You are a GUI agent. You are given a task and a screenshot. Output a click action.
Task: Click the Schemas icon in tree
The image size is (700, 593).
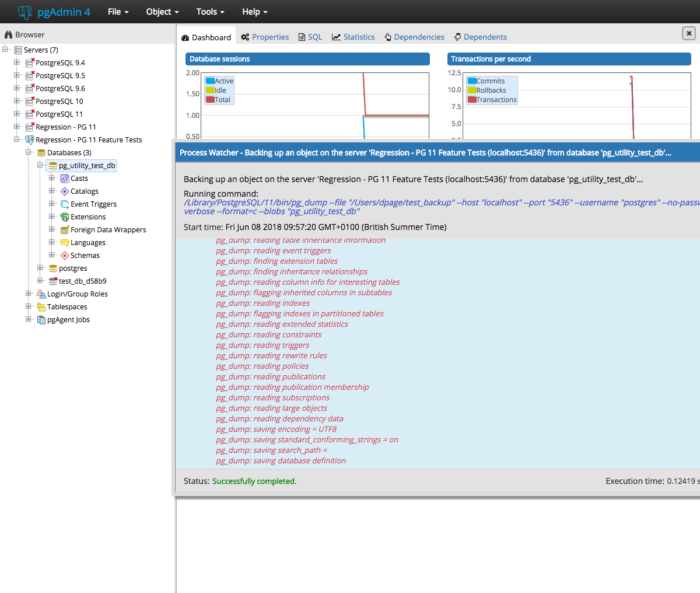tap(65, 256)
